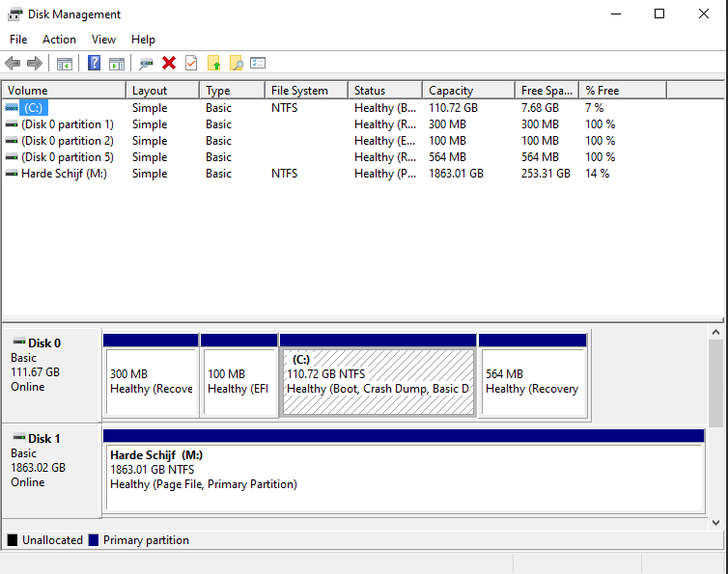
Task: Select the 100 MB EFI partition block
Action: (x=239, y=375)
